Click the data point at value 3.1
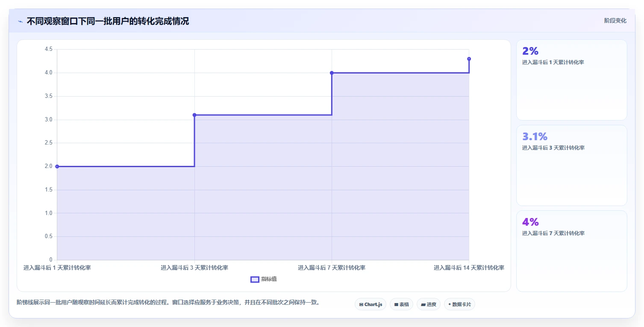 pyautogui.click(x=194, y=115)
